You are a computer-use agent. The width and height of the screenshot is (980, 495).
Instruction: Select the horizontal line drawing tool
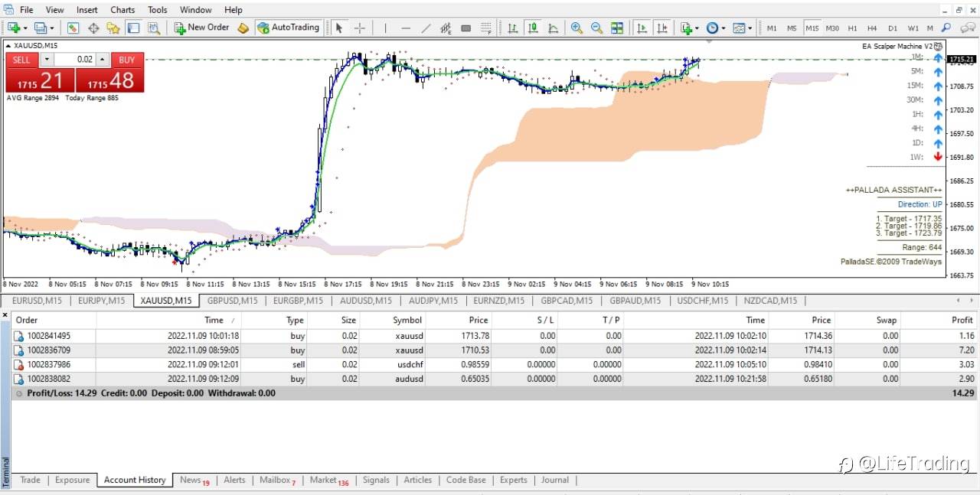406,28
